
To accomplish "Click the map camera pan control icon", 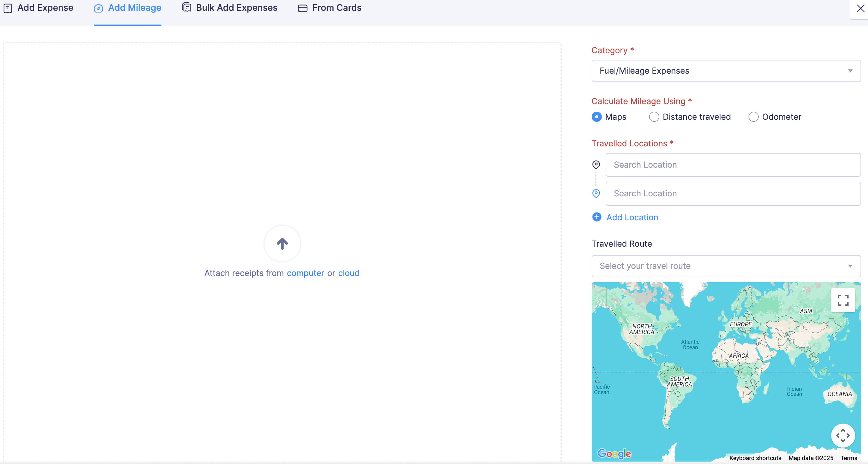I will (x=843, y=435).
